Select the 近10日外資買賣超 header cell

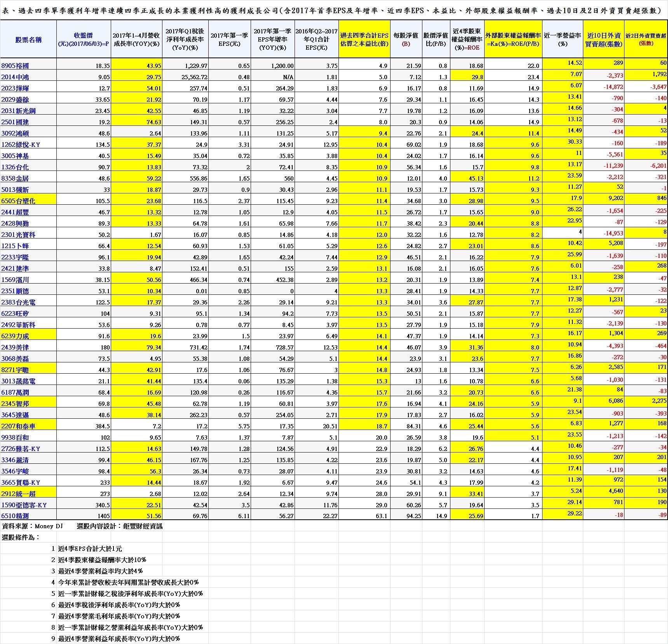click(x=603, y=40)
